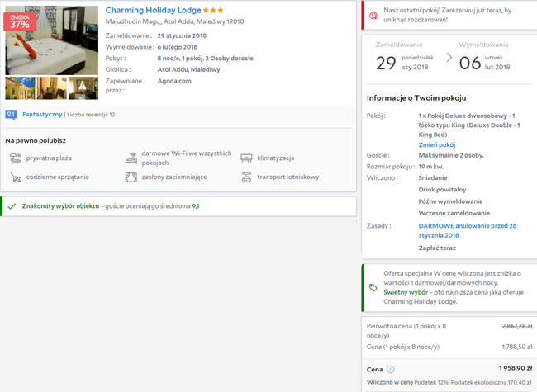
Task: Click the red alarm icon in last-room alert
Action: point(373,14)
